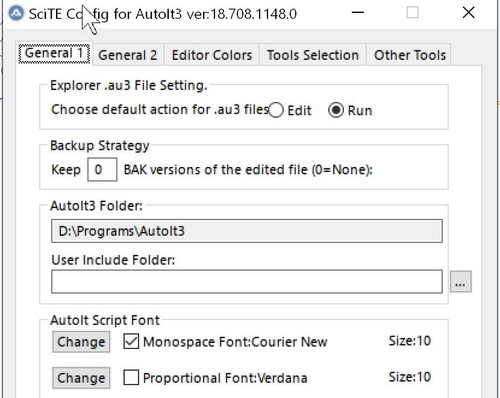This screenshot has height=398, width=500.
Task: Select the Run radio button for .au3 files
Action: [x=350, y=110]
